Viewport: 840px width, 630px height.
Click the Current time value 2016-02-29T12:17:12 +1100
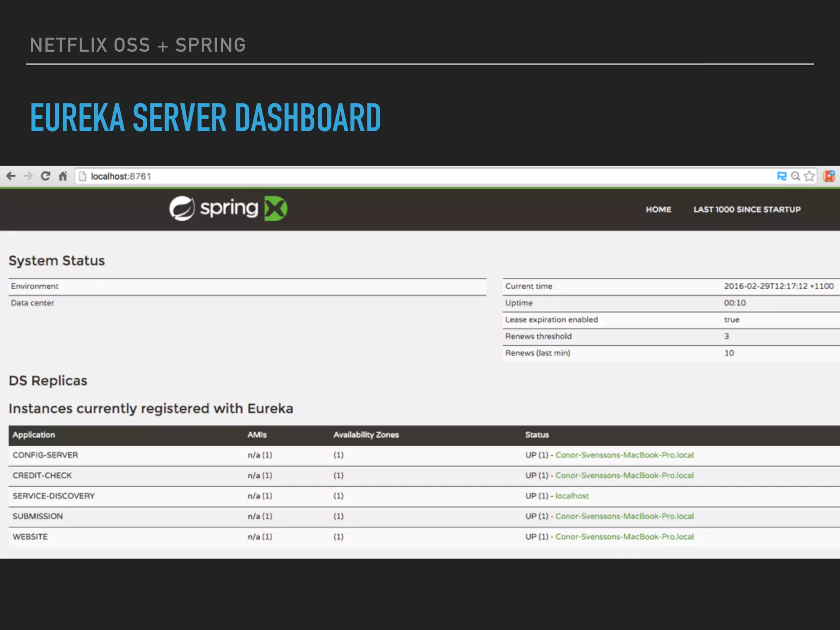coord(778,286)
